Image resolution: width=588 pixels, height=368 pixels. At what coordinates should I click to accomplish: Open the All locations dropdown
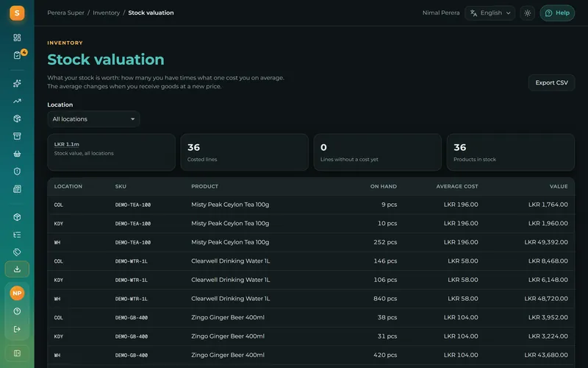[93, 119]
